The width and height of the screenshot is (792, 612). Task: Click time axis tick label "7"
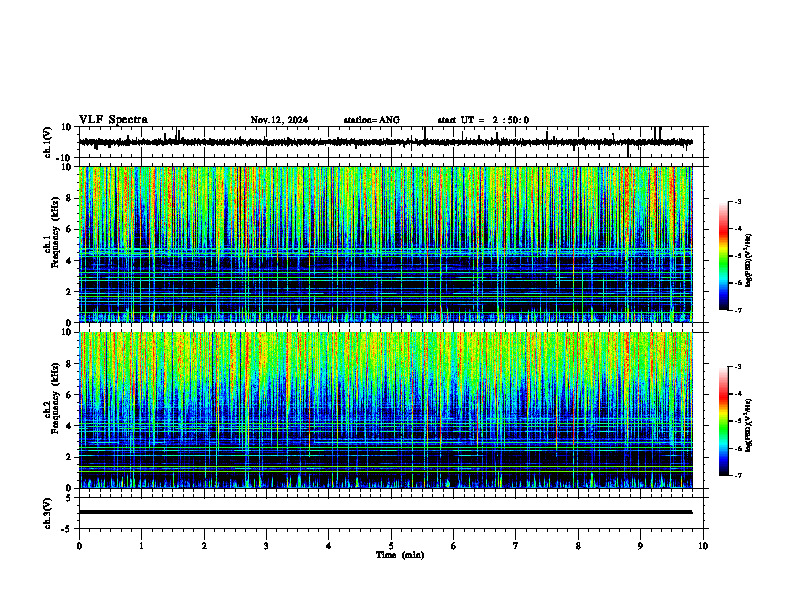(516, 546)
